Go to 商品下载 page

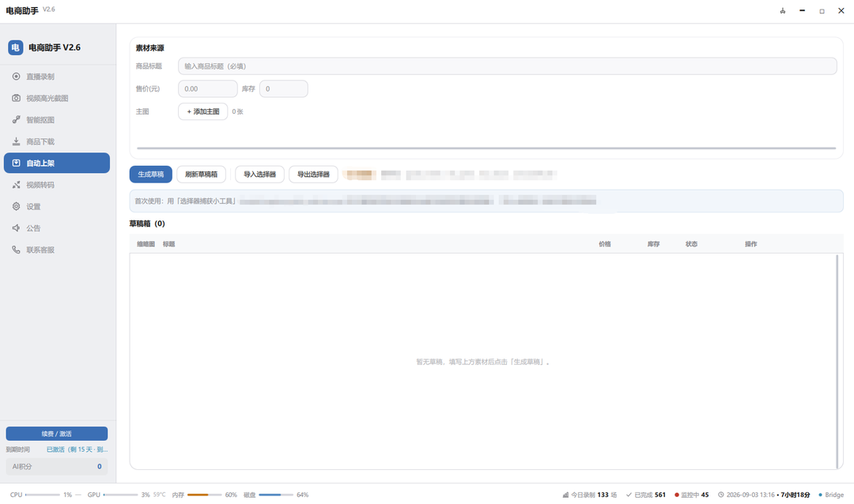click(x=57, y=141)
